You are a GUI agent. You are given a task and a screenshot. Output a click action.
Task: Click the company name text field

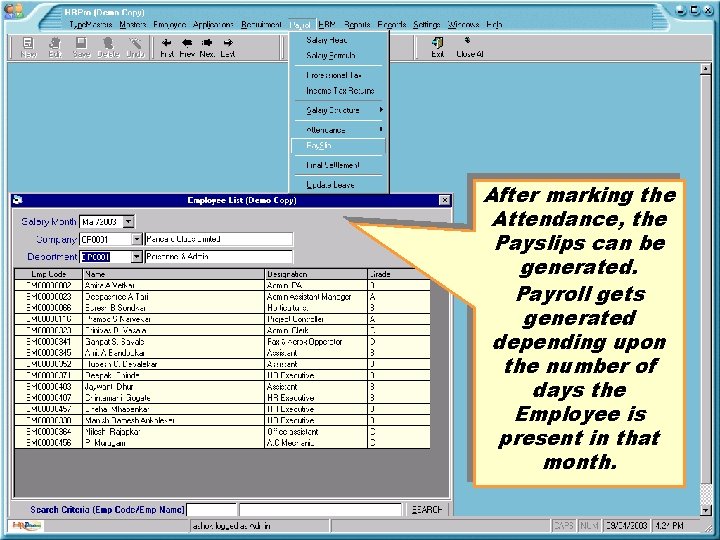[219, 239]
